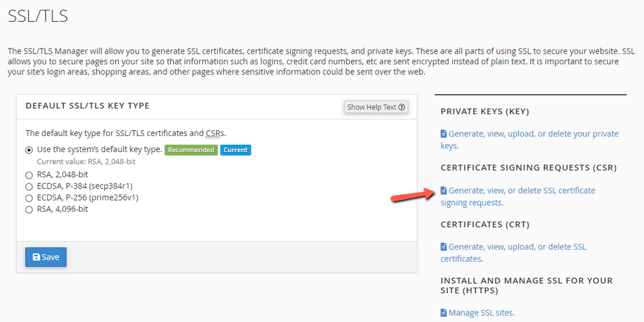This screenshot has width=644, height=322.
Task: Select RSA, 2,048-bit key type
Action: pyautogui.click(x=29, y=175)
